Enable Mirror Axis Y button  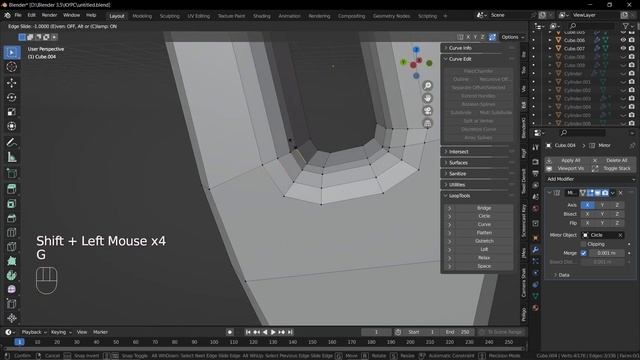602,205
